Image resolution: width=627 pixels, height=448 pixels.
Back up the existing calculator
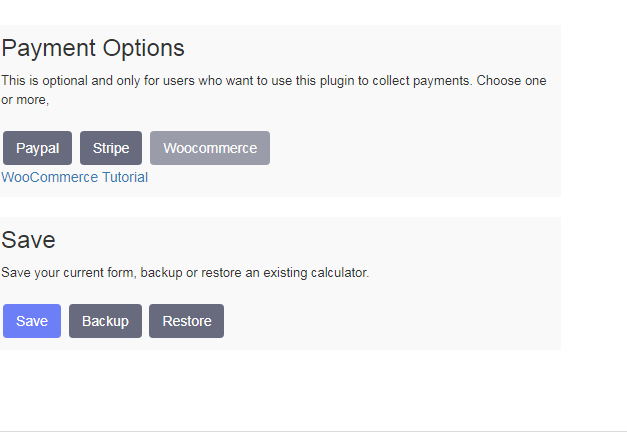click(x=105, y=321)
